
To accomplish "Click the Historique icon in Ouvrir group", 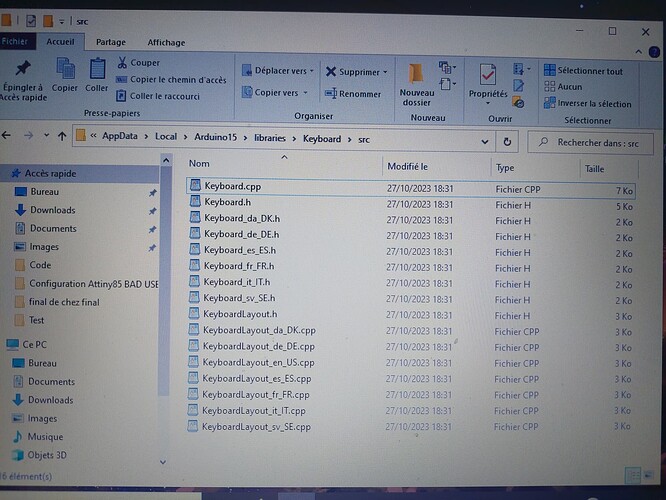I will click(518, 102).
